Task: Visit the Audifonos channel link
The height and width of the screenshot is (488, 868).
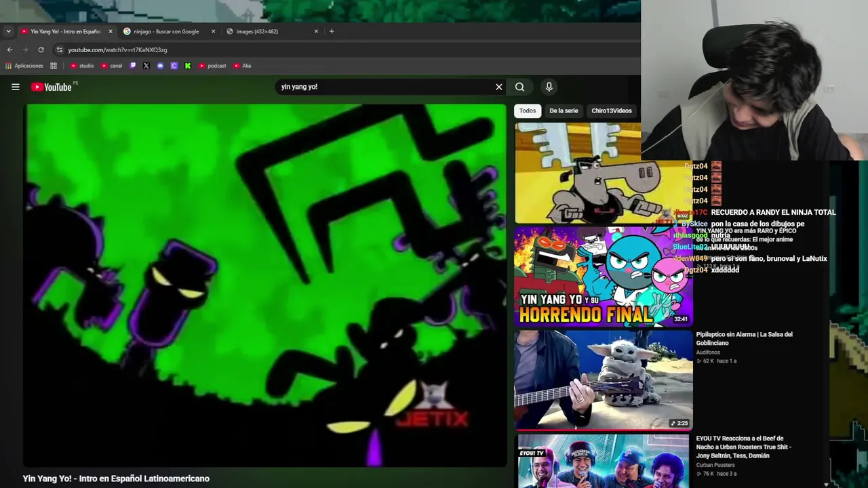Action: pos(708,352)
